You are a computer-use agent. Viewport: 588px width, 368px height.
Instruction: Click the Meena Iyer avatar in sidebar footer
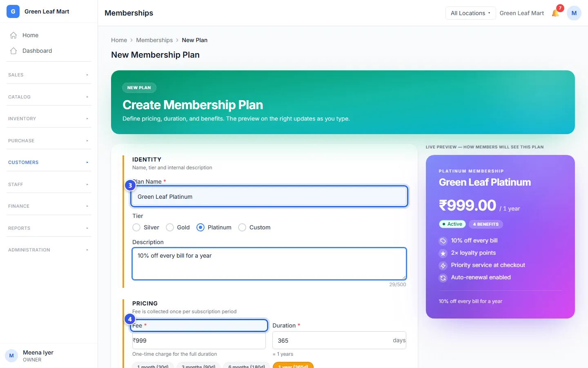click(11, 356)
